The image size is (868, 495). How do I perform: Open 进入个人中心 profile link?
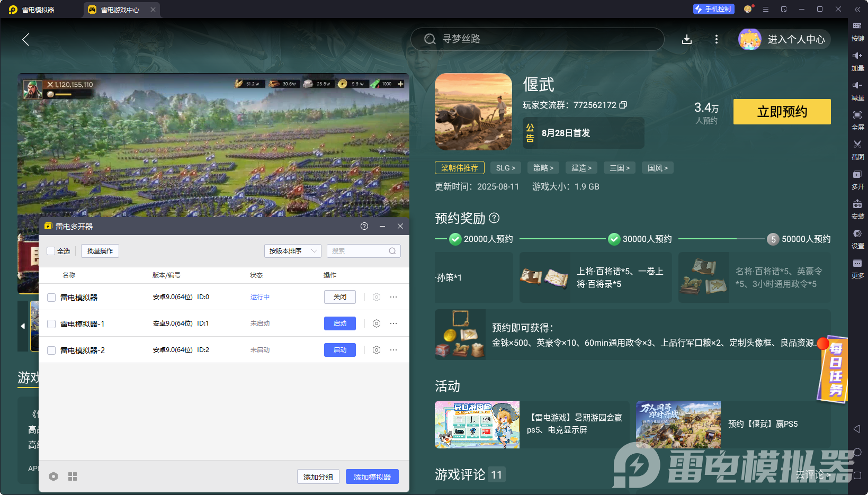tap(784, 39)
